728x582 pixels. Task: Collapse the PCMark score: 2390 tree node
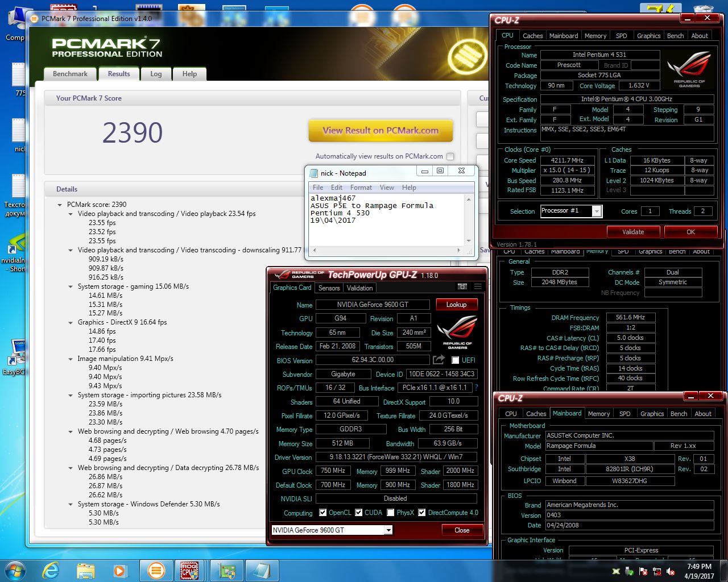(x=60, y=205)
